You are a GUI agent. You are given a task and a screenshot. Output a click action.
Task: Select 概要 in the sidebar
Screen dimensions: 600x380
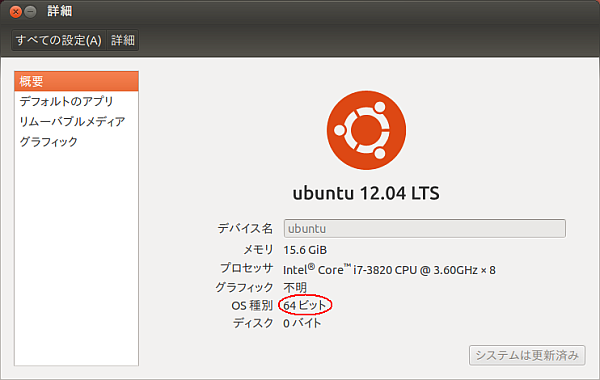tap(77, 81)
